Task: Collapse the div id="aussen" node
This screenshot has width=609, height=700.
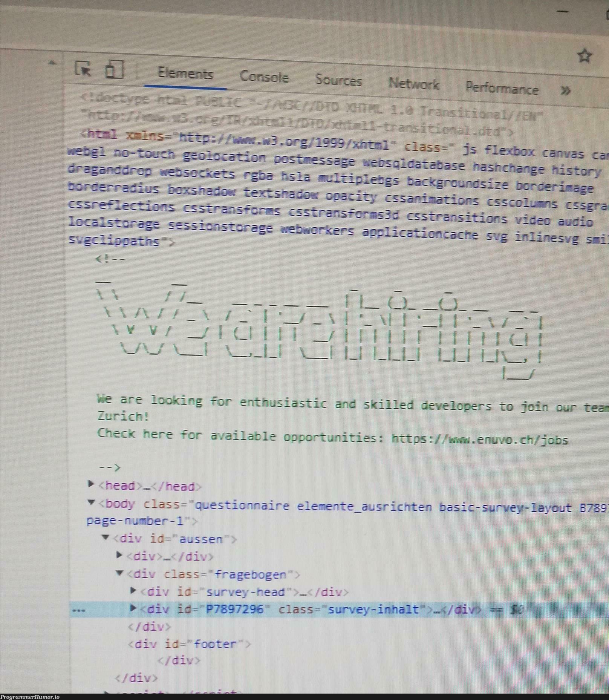Action: tap(106, 537)
